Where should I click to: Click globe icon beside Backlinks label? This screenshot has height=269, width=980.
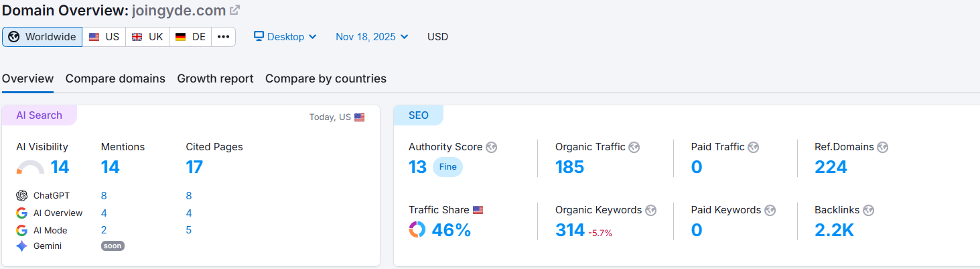point(868,210)
